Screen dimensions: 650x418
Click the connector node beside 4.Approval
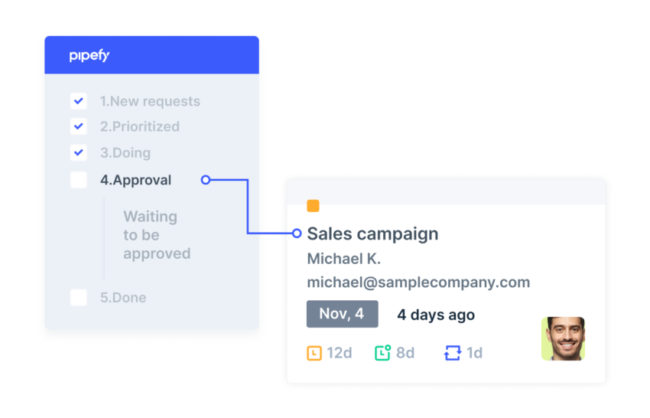tap(206, 180)
